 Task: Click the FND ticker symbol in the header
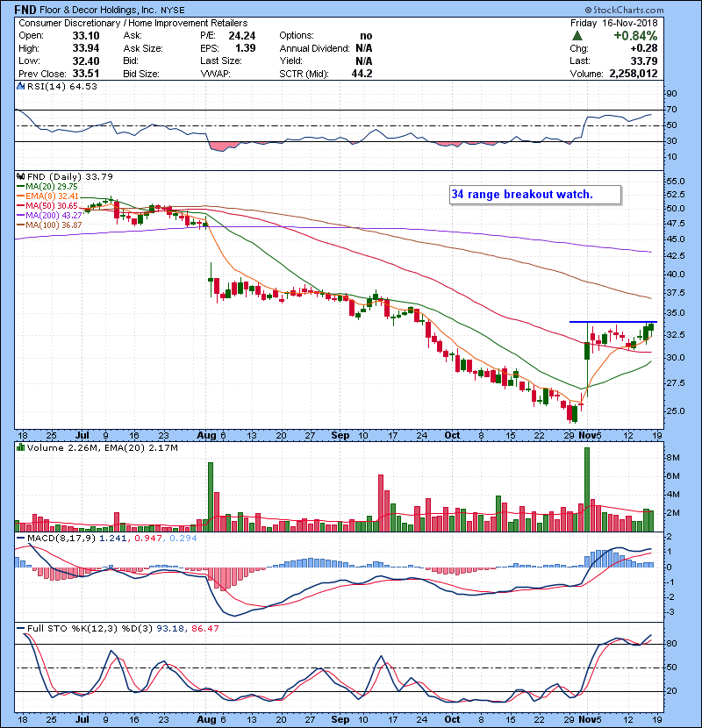tap(25, 10)
